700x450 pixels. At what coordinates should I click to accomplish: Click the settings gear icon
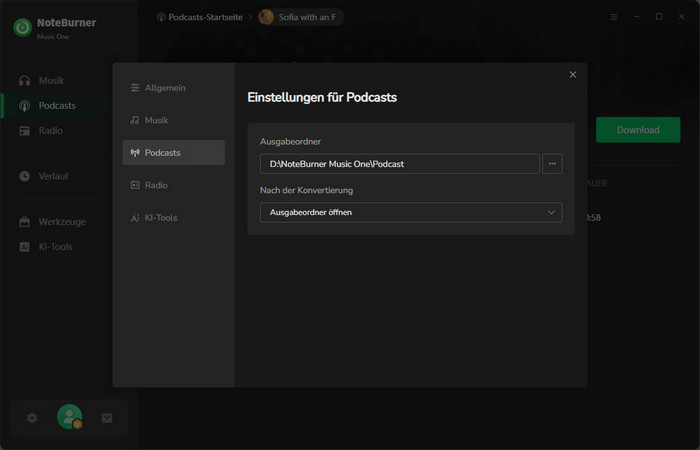click(32, 418)
